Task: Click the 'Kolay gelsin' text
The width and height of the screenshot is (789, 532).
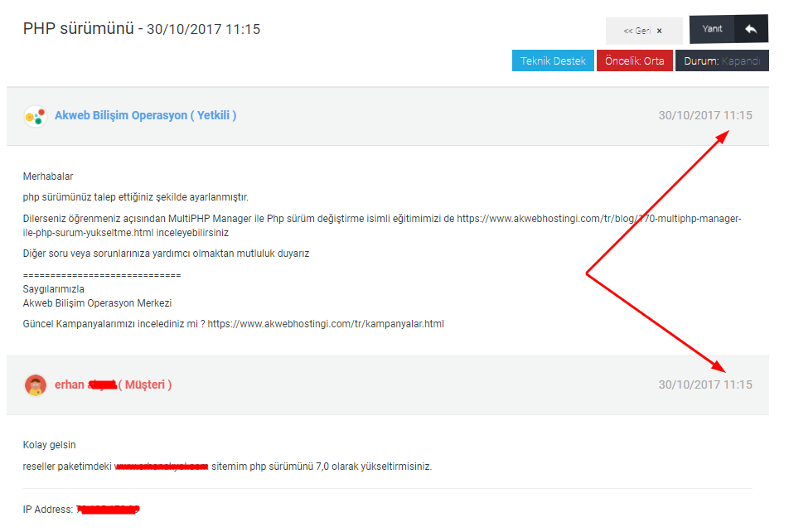Action: pos(50,445)
